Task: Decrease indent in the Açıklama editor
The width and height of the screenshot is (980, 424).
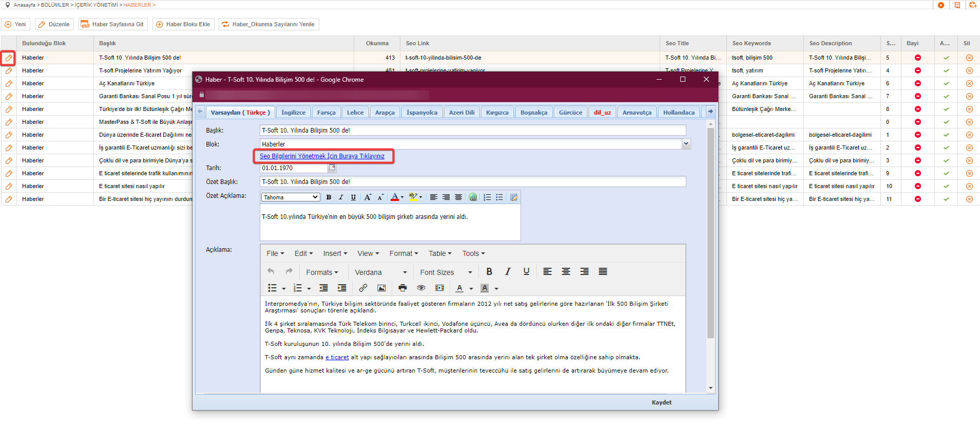Action: (x=323, y=288)
